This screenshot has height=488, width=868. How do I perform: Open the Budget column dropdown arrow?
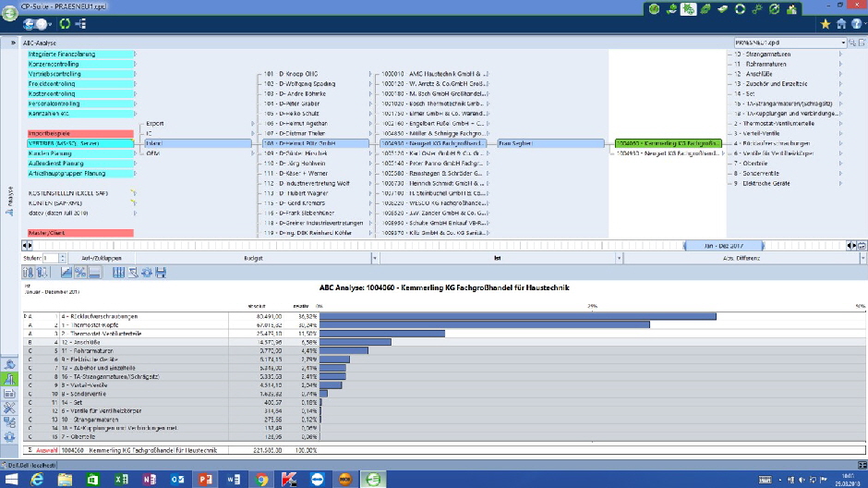375,258
